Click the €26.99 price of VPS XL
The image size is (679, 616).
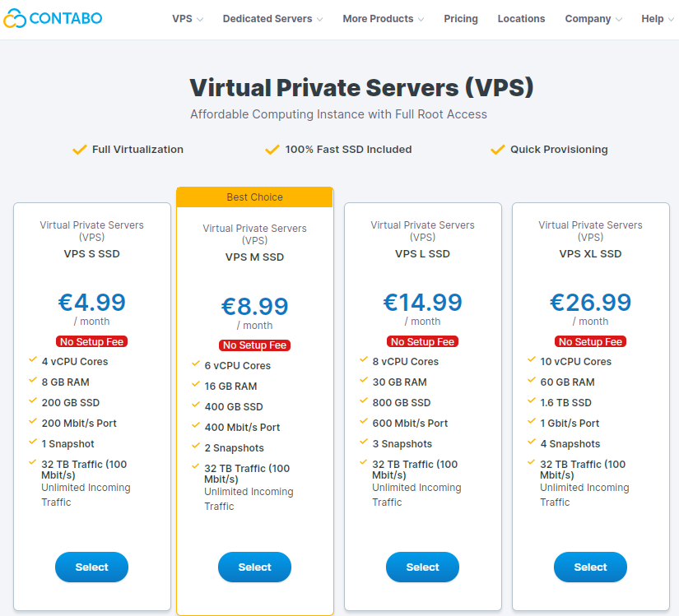click(591, 303)
